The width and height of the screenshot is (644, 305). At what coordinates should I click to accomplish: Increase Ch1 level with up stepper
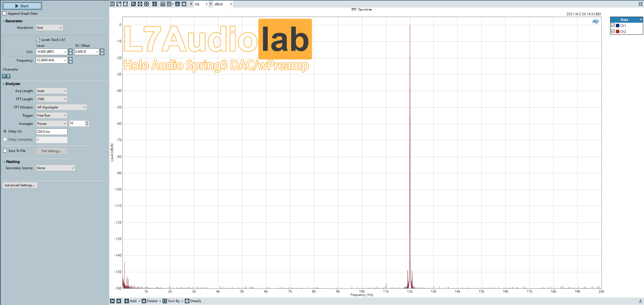coord(71,50)
